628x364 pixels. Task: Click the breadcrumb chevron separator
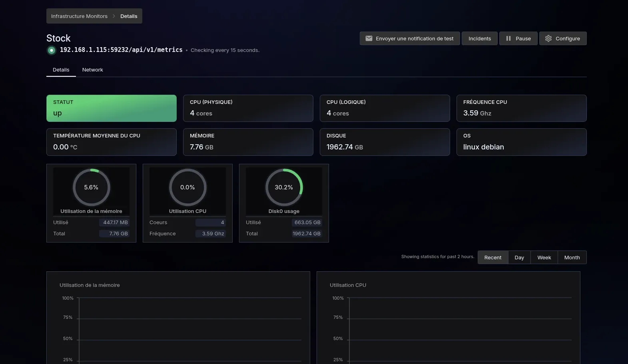(114, 16)
